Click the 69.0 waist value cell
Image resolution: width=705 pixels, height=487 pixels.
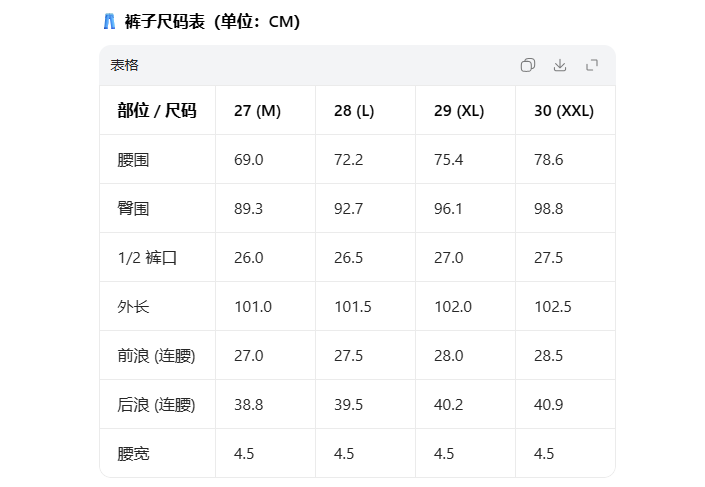point(248,160)
